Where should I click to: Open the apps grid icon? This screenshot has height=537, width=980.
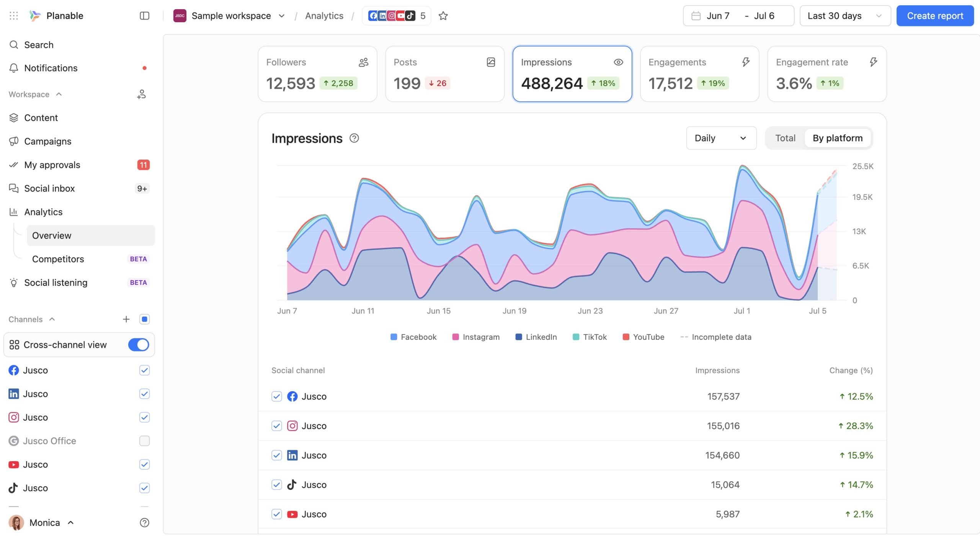click(14, 16)
